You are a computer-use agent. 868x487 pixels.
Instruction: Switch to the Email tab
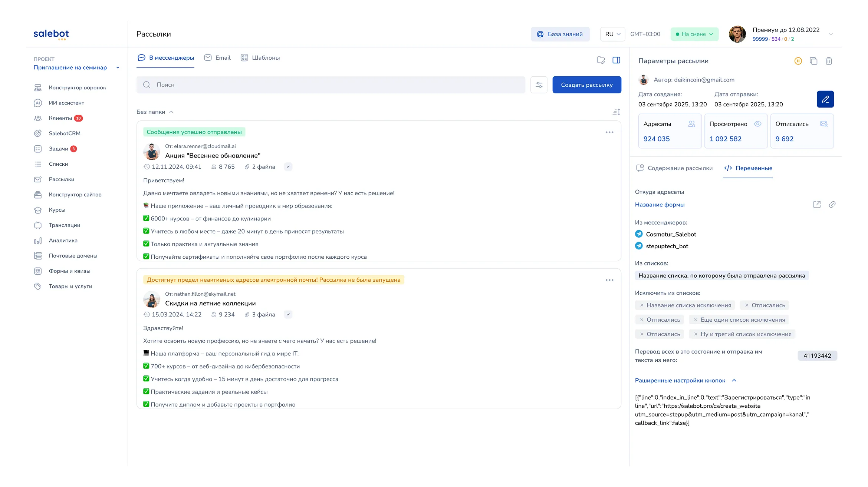(x=217, y=58)
